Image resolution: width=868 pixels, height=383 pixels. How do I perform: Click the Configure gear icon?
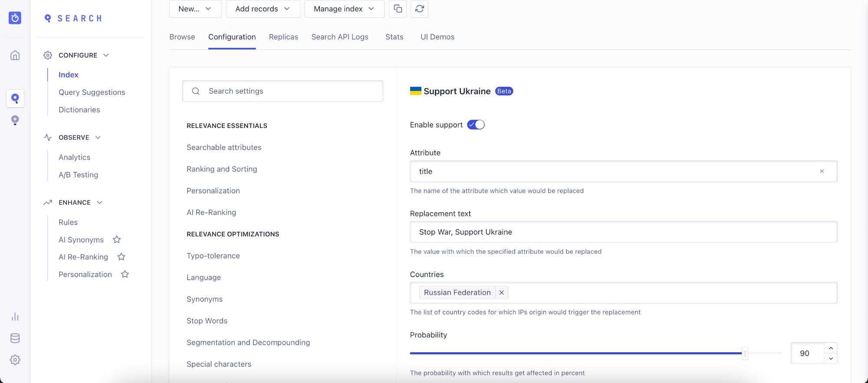click(48, 55)
